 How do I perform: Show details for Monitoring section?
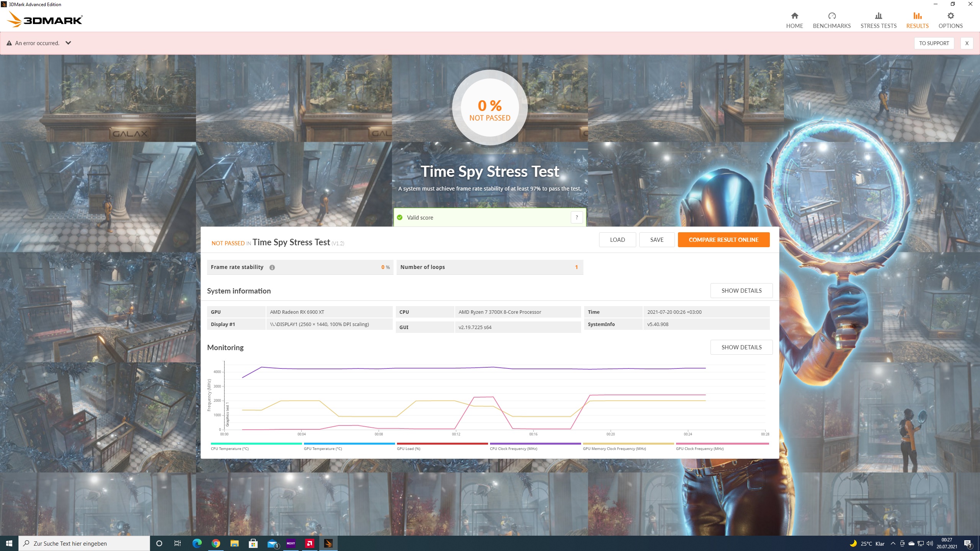(741, 347)
